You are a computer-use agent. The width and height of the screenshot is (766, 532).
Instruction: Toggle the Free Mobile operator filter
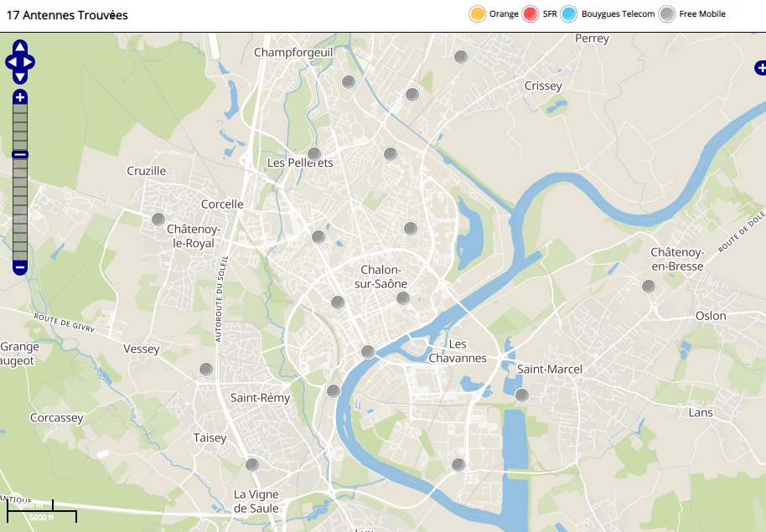(x=667, y=14)
